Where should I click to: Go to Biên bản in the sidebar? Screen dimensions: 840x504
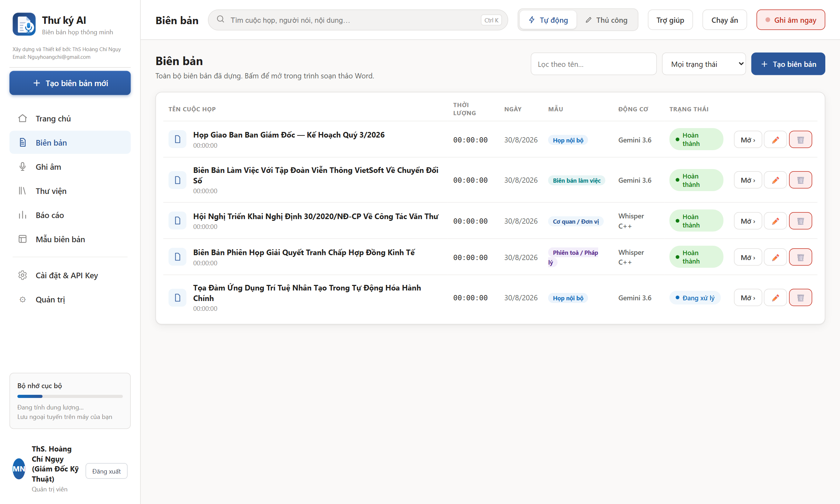coord(70,143)
